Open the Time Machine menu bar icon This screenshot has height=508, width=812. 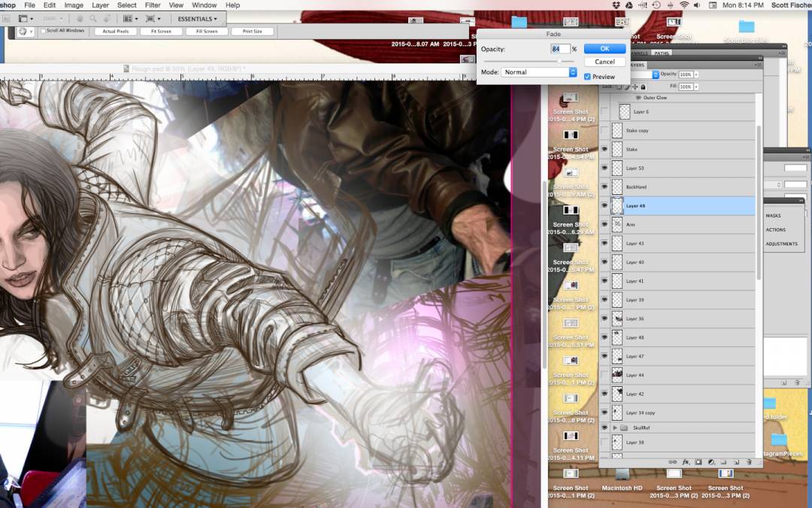(x=656, y=5)
